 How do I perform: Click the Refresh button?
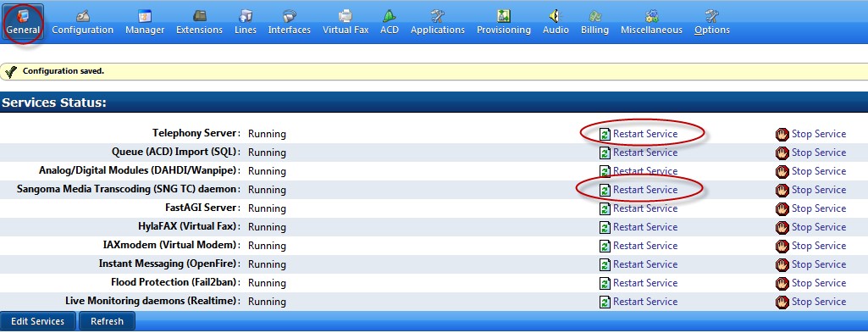click(x=107, y=321)
